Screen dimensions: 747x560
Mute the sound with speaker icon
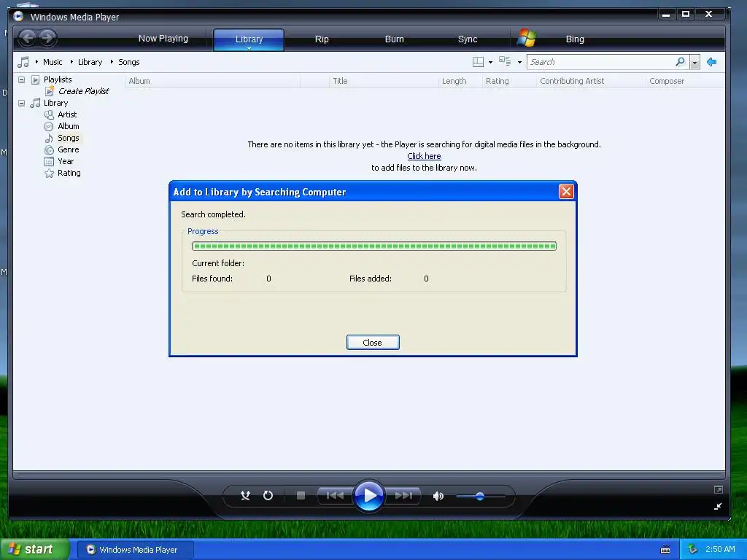tap(438, 496)
